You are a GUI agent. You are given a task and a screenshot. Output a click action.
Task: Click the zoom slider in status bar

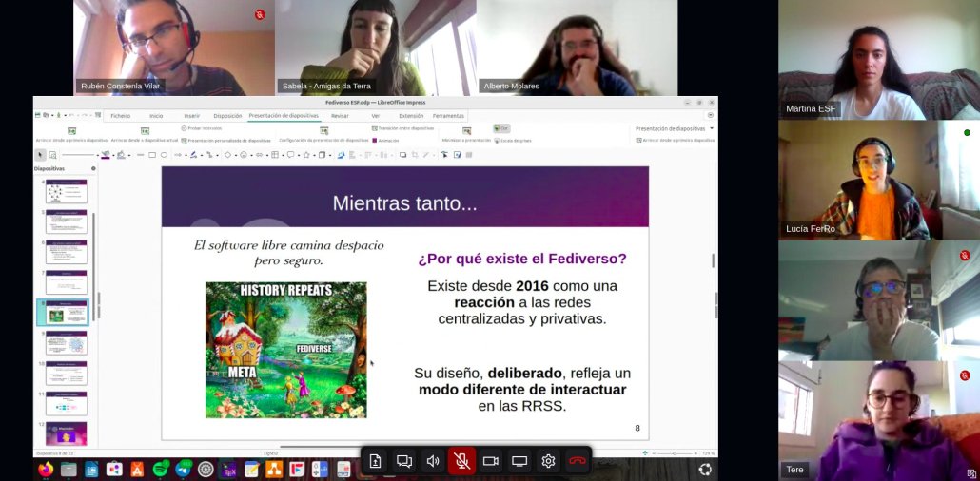tap(675, 453)
